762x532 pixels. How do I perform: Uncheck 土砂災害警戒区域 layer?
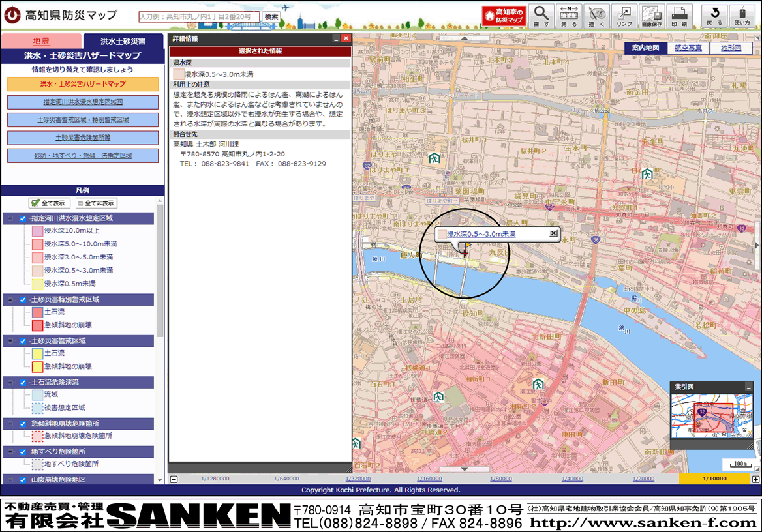click(23, 341)
